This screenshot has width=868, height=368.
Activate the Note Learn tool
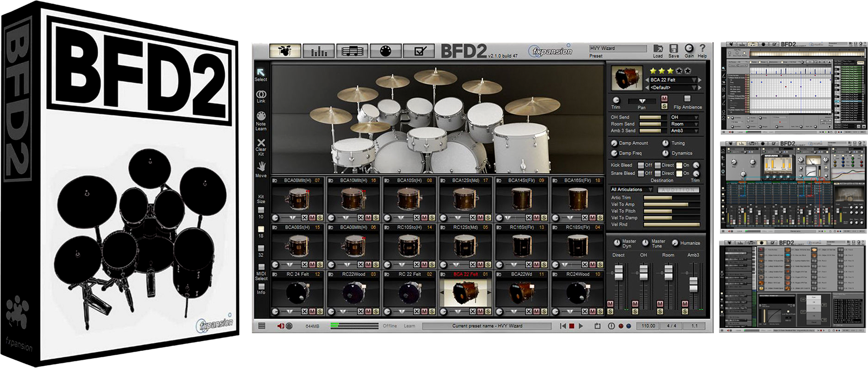(x=261, y=116)
